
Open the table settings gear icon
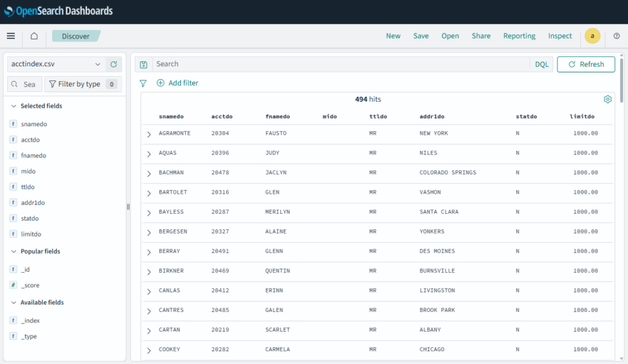click(608, 99)
